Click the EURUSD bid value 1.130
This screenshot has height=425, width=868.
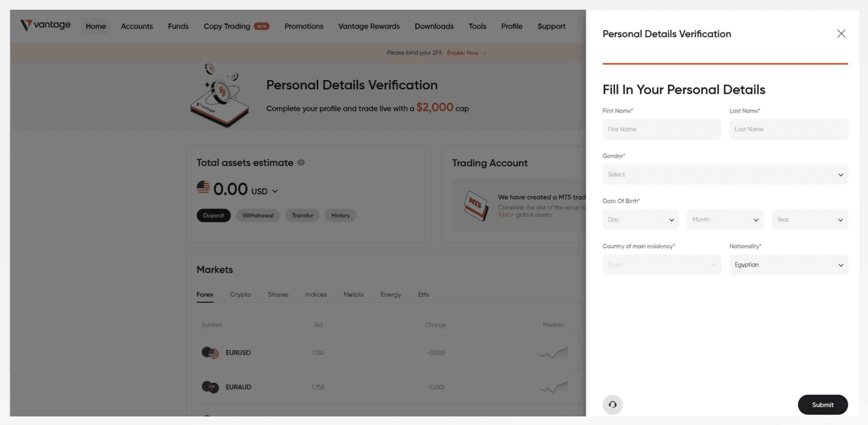pos(318,353)
